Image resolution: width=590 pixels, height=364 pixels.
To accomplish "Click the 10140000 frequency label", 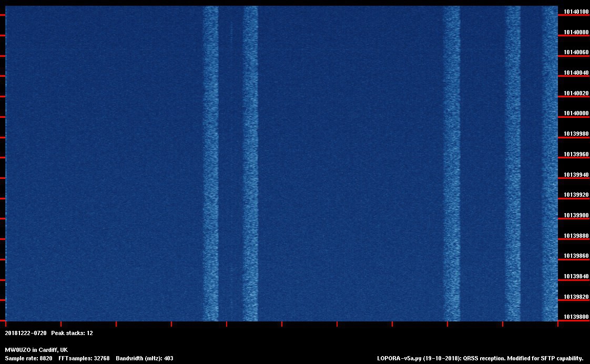I will tap(576, 114).
